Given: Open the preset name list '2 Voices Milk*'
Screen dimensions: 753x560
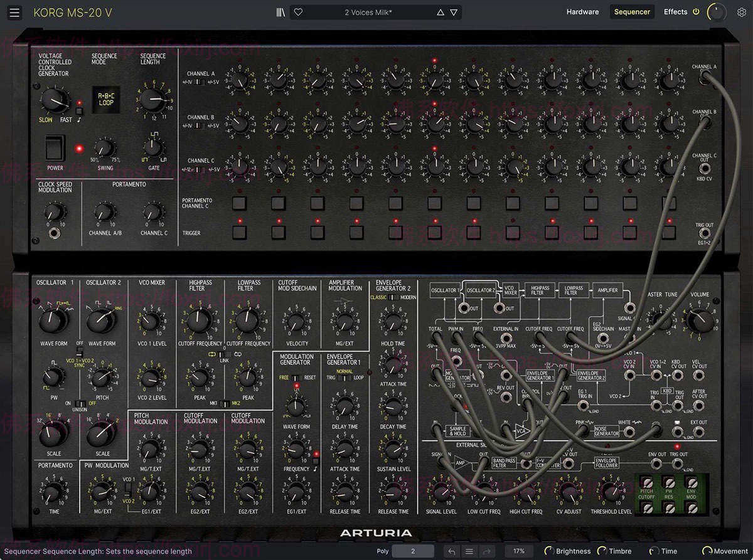Looking at the screenshot, I should click(x=368, y=12).
